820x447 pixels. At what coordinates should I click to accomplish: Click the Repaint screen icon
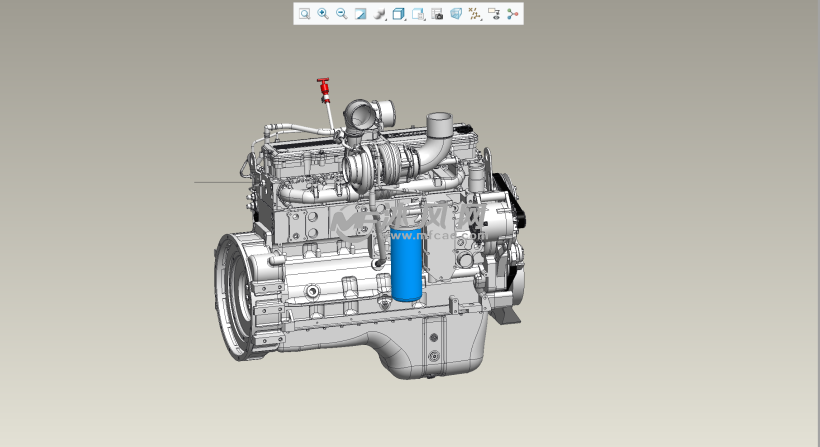pyautogui.click(x=360, y=14)
